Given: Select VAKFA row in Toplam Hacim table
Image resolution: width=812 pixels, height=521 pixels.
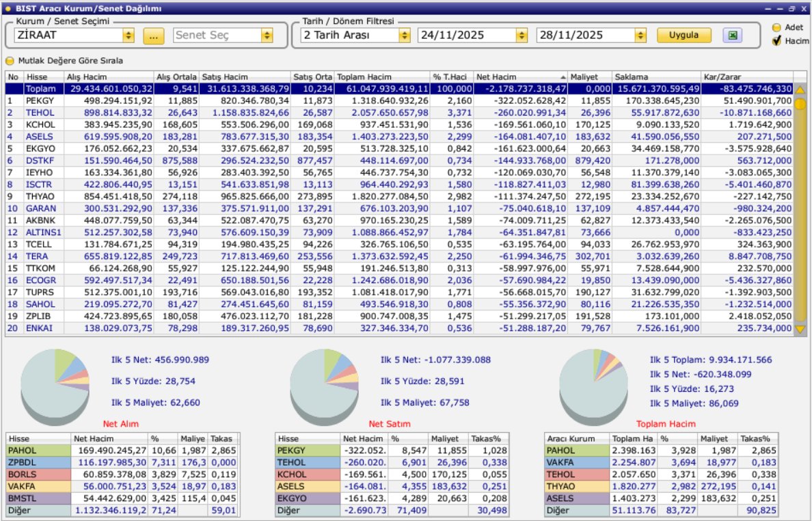Looking at the screenshot, I should (662, 462).
